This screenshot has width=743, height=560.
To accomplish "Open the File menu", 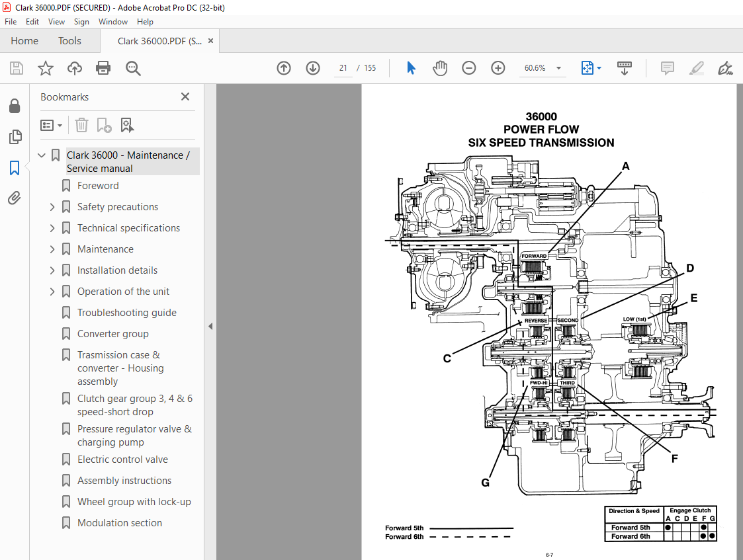I will pyautogui.click(x=11, y=22).
